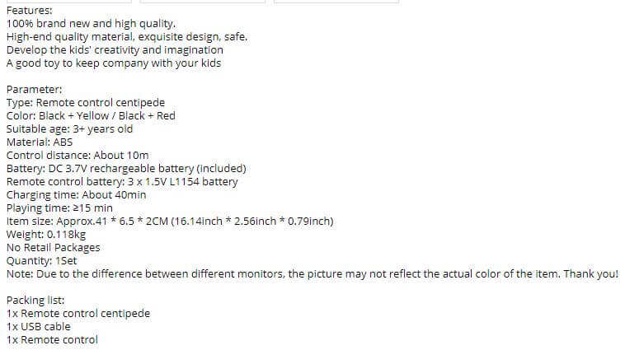Click the "Item size: Approx.41 * 6.5" line
Screen dimensions: 644x350
[170, 222]
